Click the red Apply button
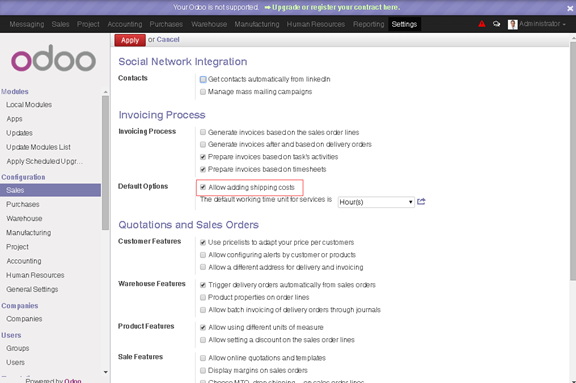 pos(130,40)
